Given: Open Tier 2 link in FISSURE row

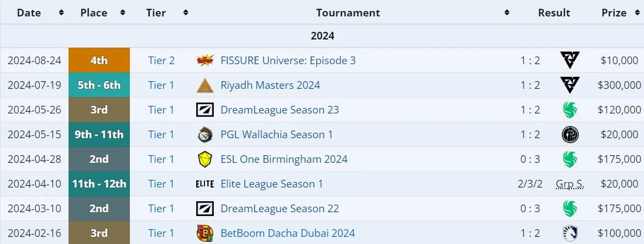Looking at the screenshot, I should [161, 61].
